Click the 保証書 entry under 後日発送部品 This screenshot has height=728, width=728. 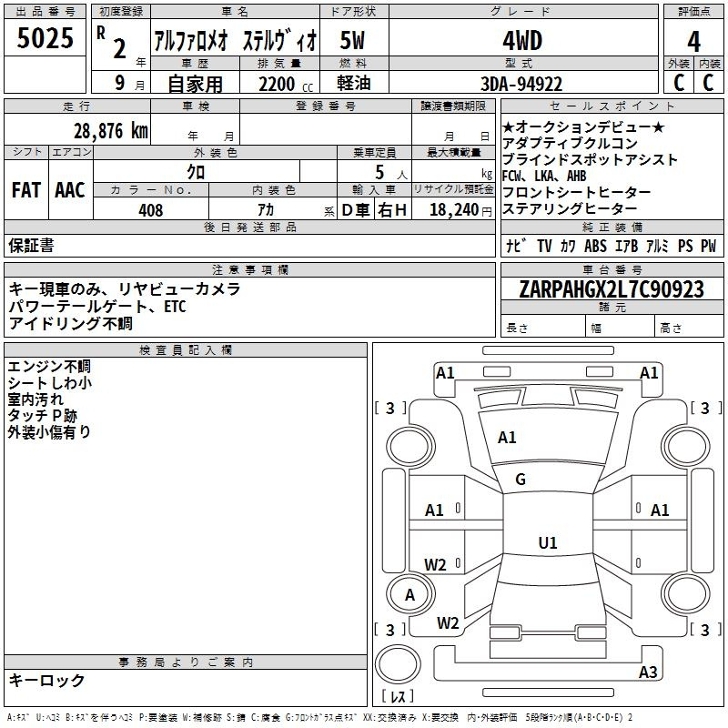click(31, 246)
